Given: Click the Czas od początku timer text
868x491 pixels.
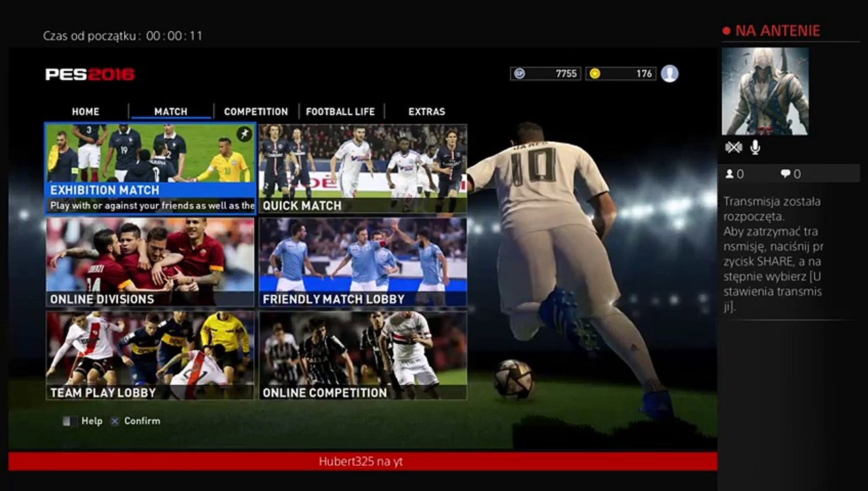Looking at the screenshot, I should tap(123, 35).
